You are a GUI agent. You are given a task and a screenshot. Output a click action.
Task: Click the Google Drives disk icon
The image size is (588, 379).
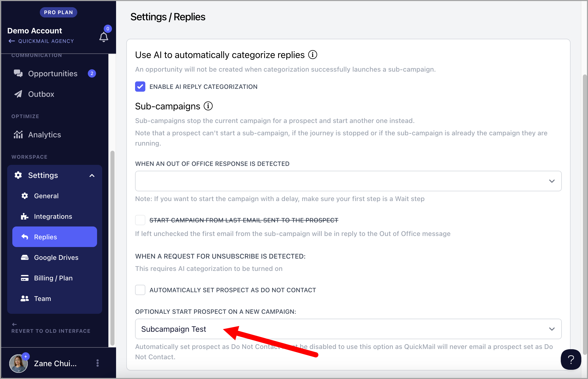tap(25, 258)
